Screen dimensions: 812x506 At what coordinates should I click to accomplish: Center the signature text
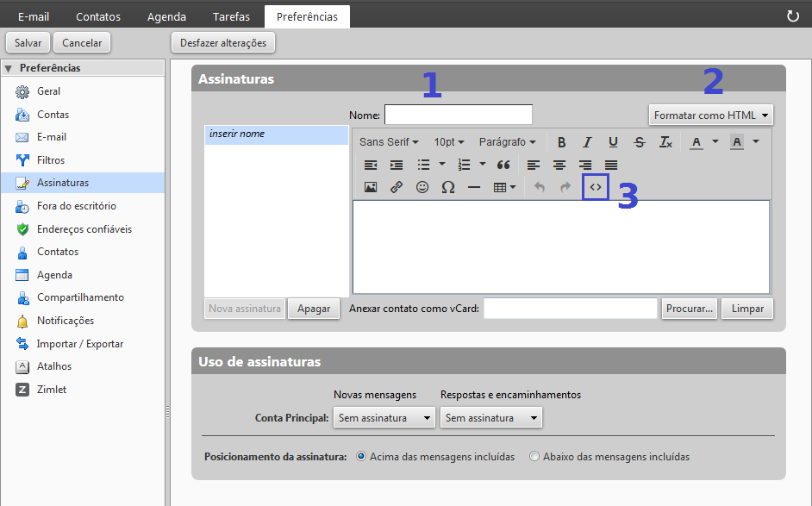(x=559, y=165)
